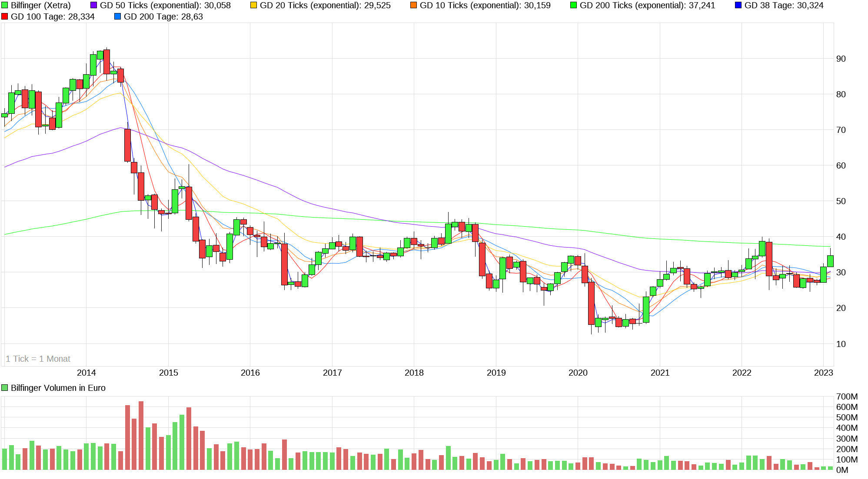Click the orange GD 10 Ticks indicator square

click(x=412, y=6)
